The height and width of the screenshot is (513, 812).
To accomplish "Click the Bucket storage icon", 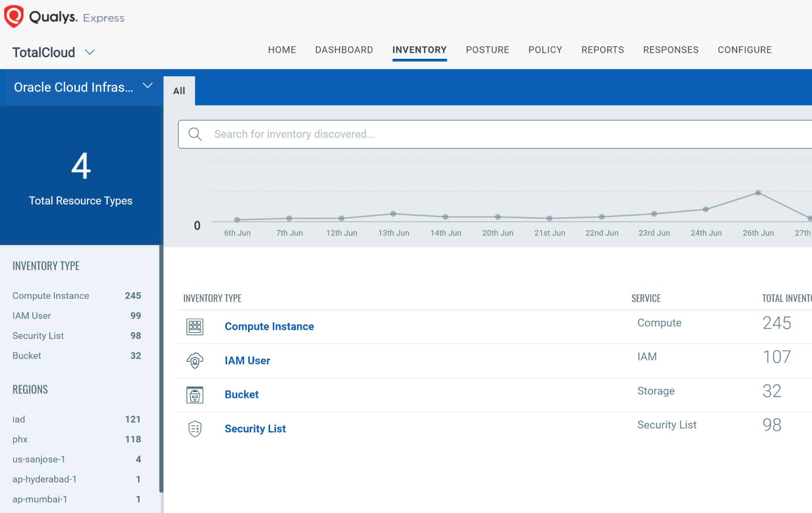I will (x=195, y=394).
